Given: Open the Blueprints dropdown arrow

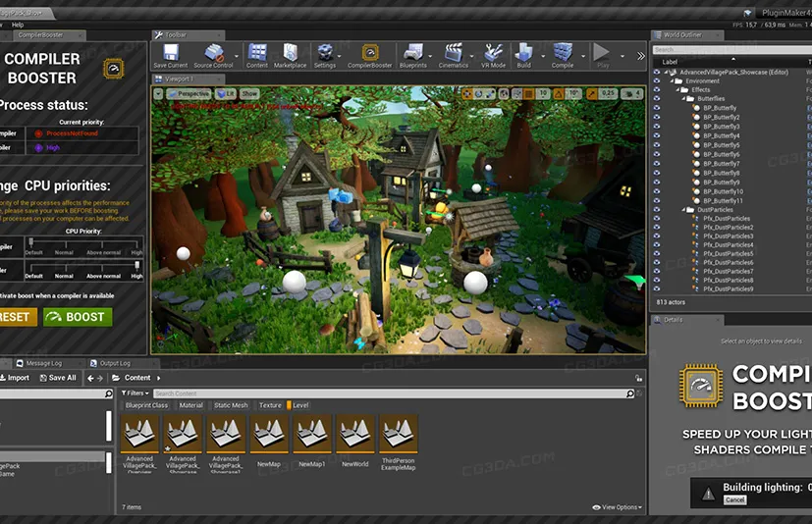Looking at the screenshot, I should (430, 56).
